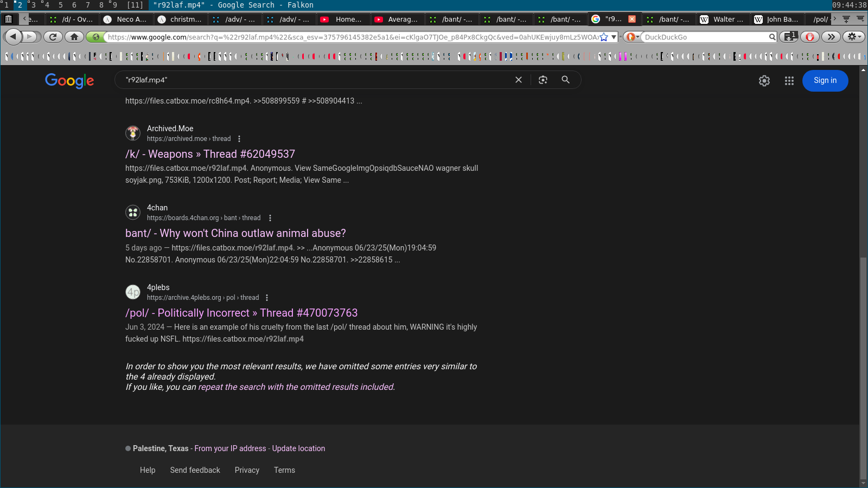
Task: Click into the DuckDuckGo search field
Action: 705,37
